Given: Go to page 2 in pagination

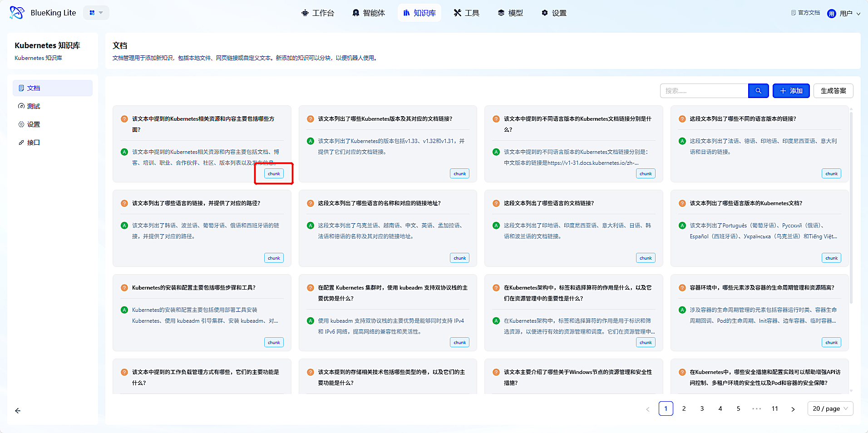Looking at the screenshot, I should click(684, 408).
